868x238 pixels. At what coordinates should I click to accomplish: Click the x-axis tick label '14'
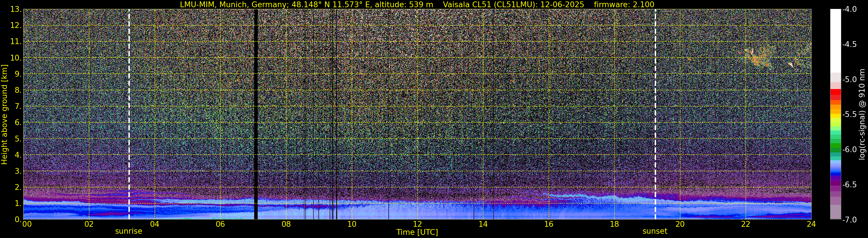[483, 224]
